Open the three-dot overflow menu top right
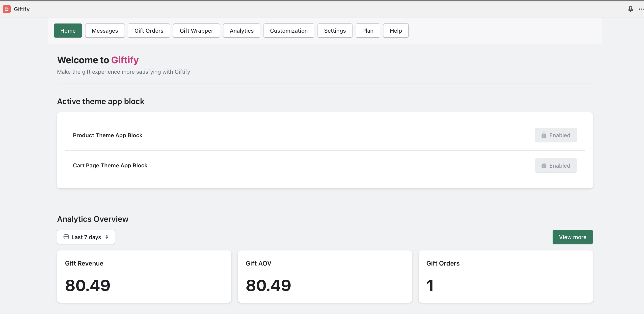Viewport: 644px width, 314px height. [641, 9]
